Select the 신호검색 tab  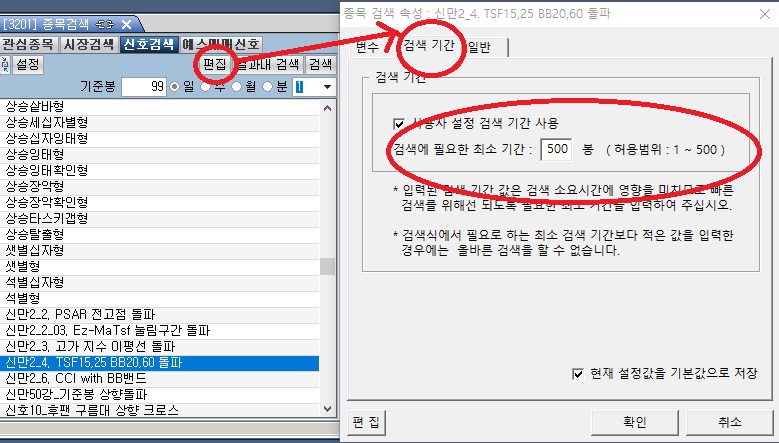click(x=149, y=44)
